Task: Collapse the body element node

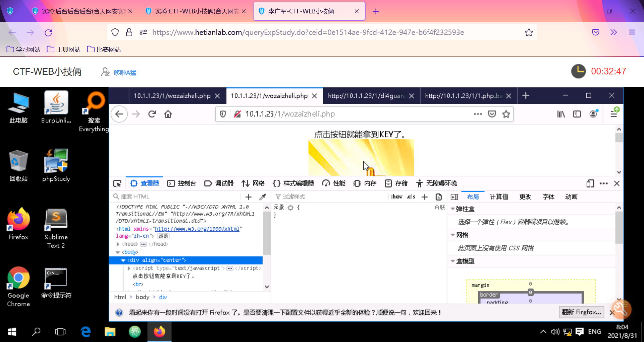Action: 118,252
